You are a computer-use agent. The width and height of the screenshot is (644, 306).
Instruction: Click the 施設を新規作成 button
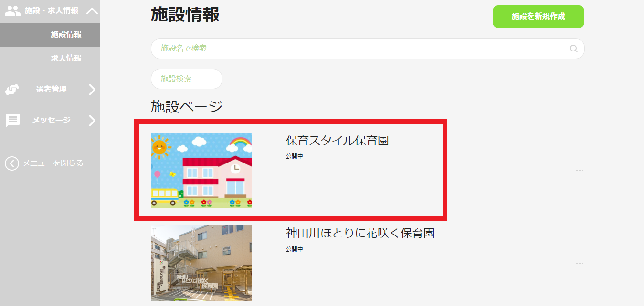538,17
